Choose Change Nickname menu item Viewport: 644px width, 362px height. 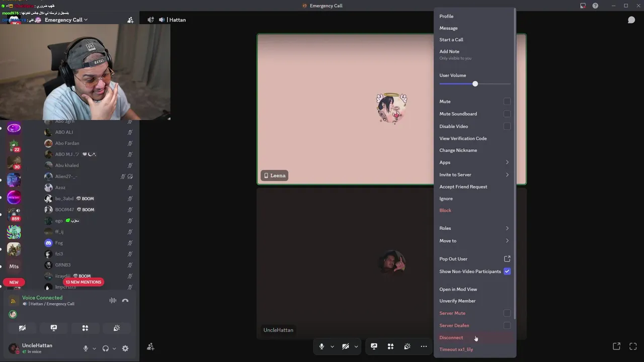[474, 150]
